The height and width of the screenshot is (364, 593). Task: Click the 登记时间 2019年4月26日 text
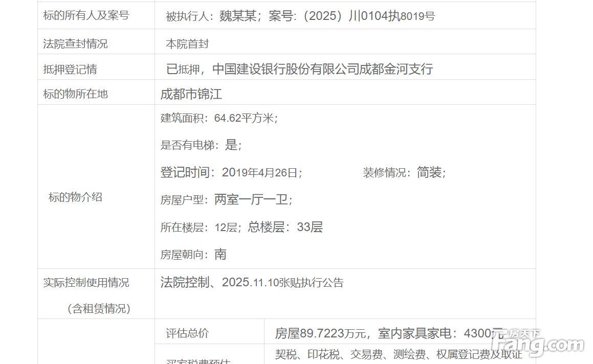coord(231,173)
